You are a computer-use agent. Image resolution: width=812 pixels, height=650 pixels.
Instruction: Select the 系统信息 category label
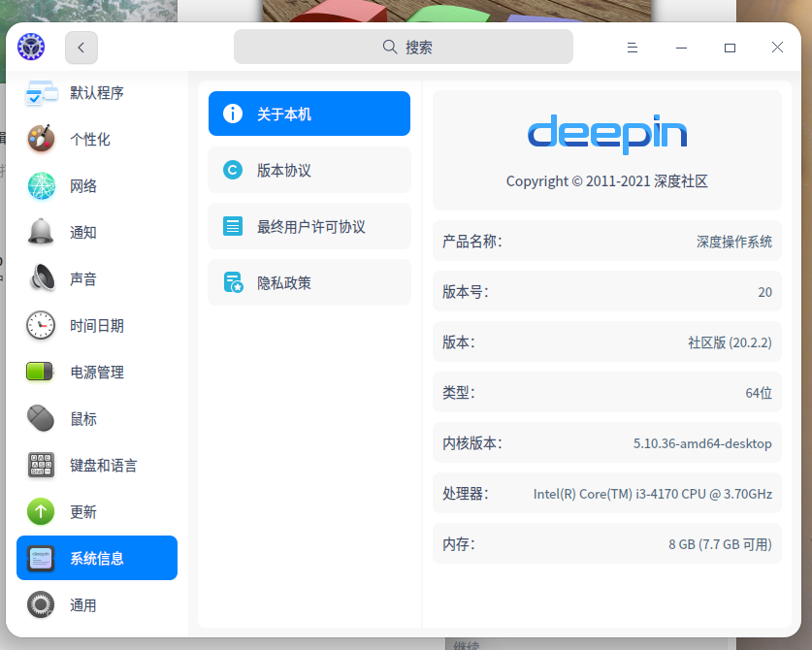[x=97, y=559]
